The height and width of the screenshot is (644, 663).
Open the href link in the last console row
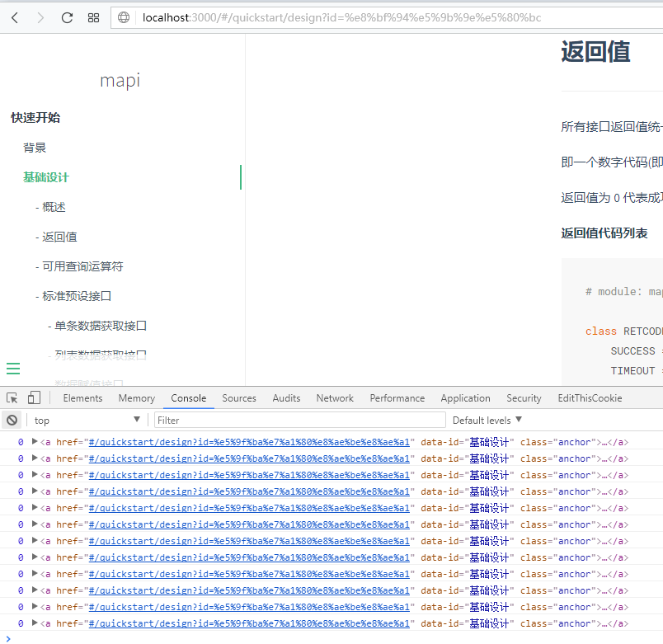pos(249,623)
